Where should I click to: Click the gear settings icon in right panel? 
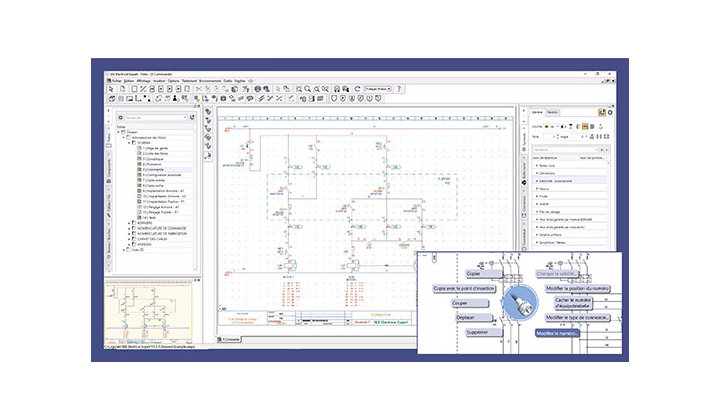(610, 112)
